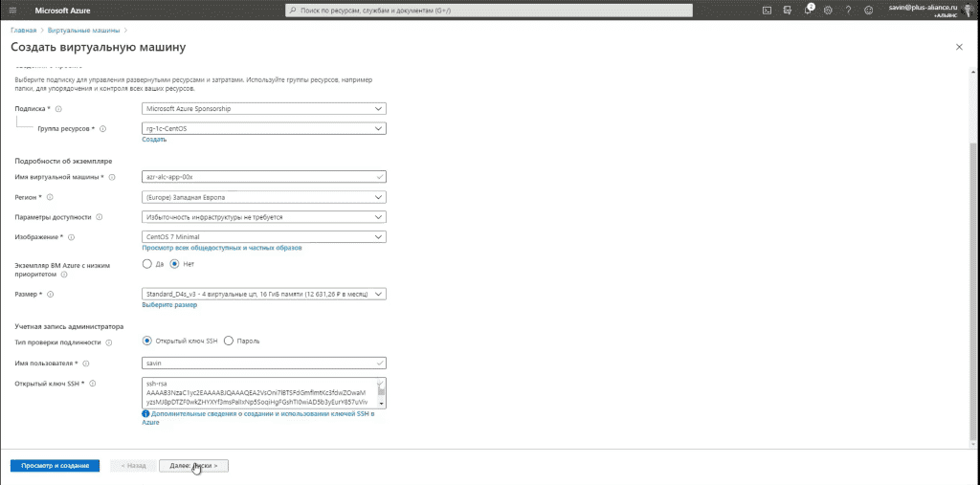Focus the top search resources field
Image resolution: width=980 pixels, height=485 pixels.
coord(489,11)
